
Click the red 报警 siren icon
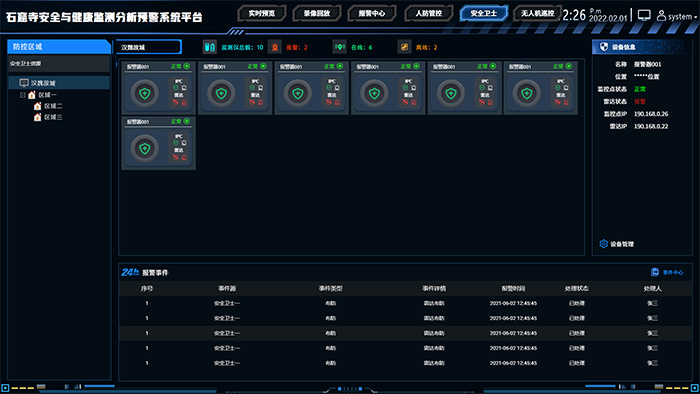click(275, 47)
